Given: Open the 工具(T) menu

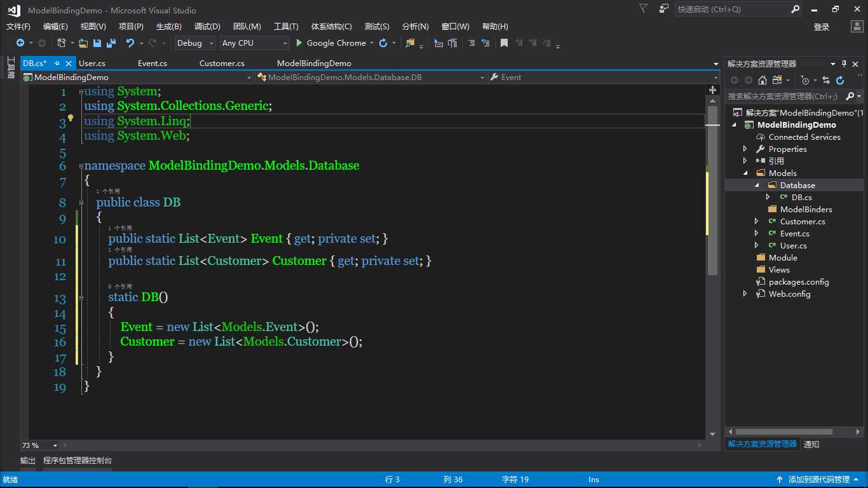Looking at the screenshot, I should coord(286,27).
